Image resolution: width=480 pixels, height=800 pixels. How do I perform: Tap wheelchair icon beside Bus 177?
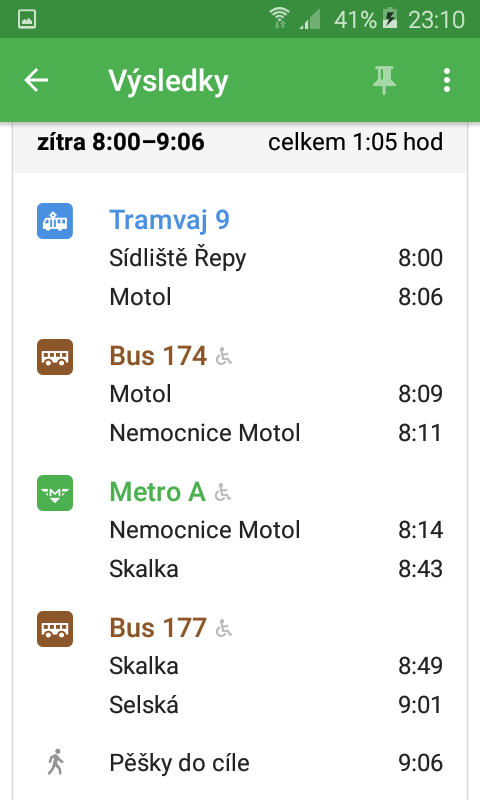(x=223, y=629)
